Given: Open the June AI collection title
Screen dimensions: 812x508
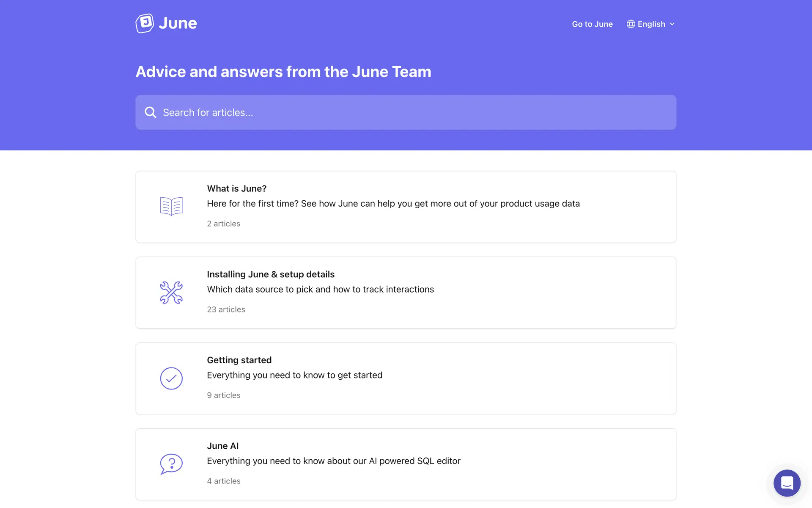Looking at the screenshot, I should click(222, 446).
